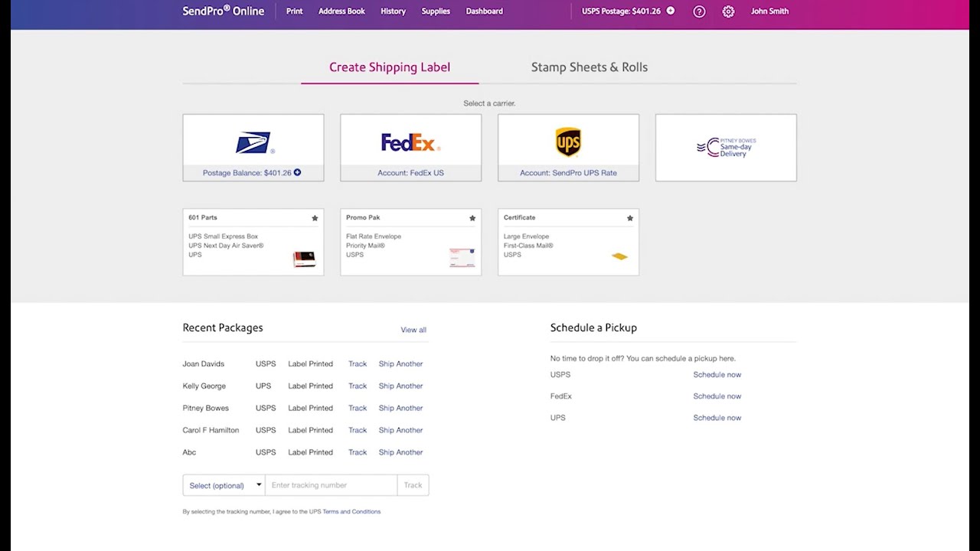Track the Abc package

358,452
